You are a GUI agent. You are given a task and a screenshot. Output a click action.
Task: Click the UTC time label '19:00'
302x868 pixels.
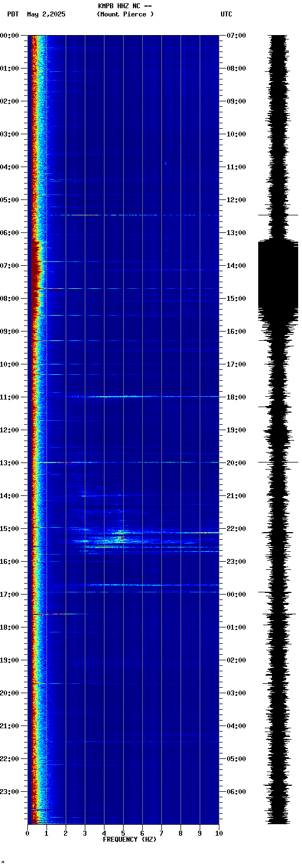pos(236,430)
